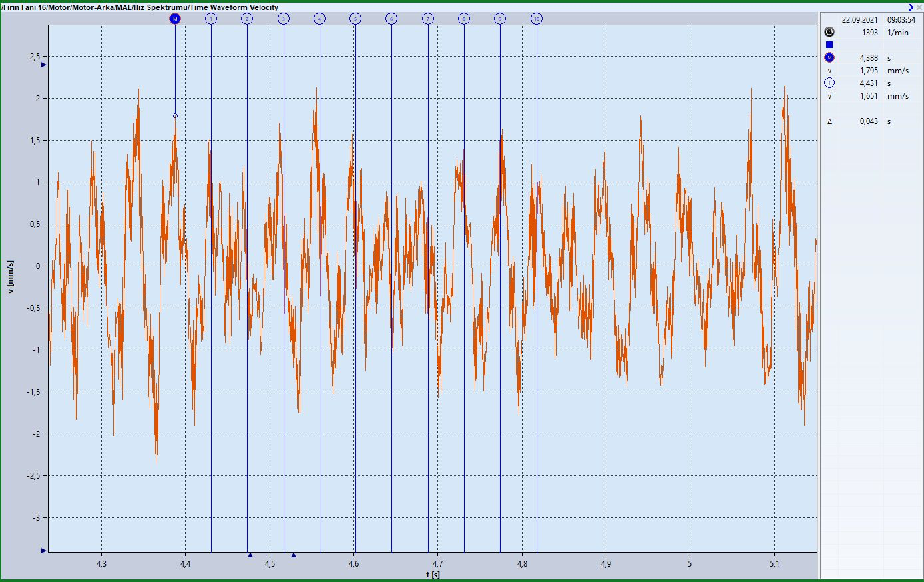
Task: Click the time 09:03:54
Action: click(901, 20)
